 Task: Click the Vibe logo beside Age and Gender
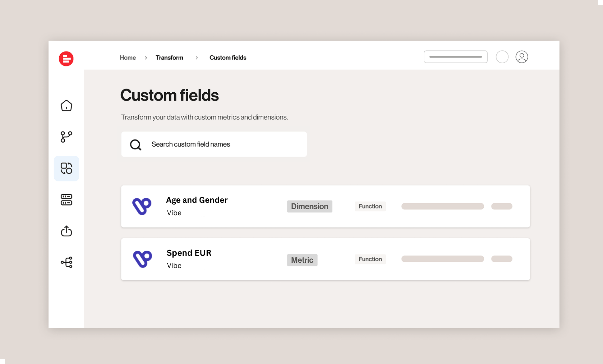[142, 206]
